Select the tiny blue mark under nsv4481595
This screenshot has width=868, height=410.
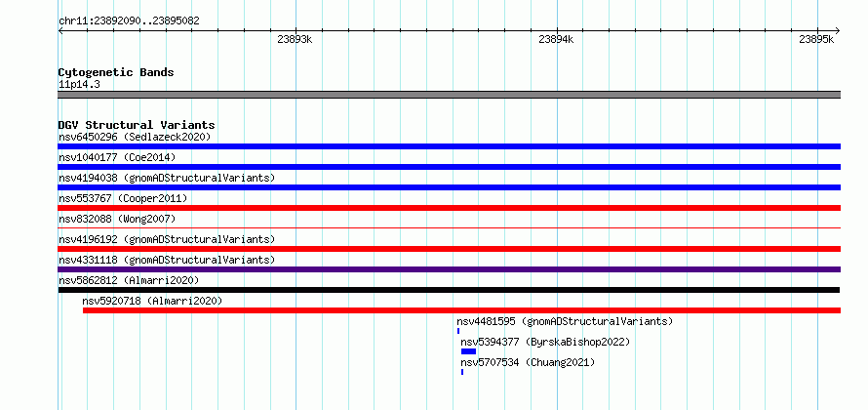point(458,331)
